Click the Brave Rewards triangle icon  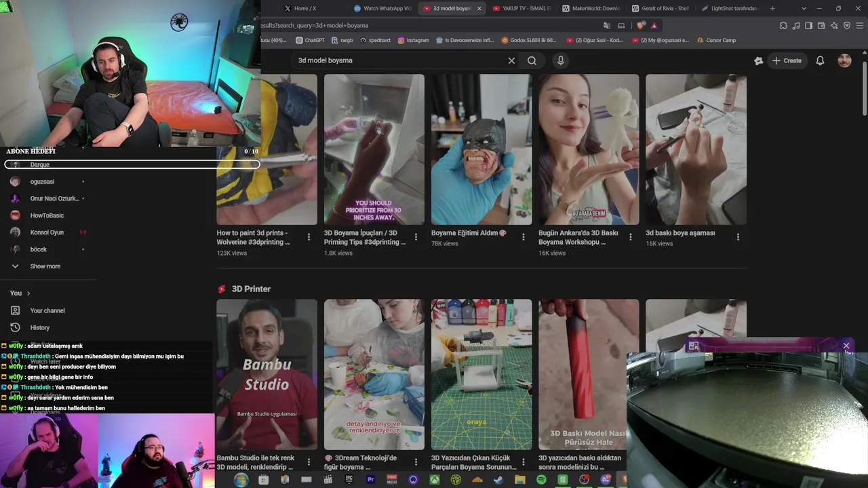654,26
